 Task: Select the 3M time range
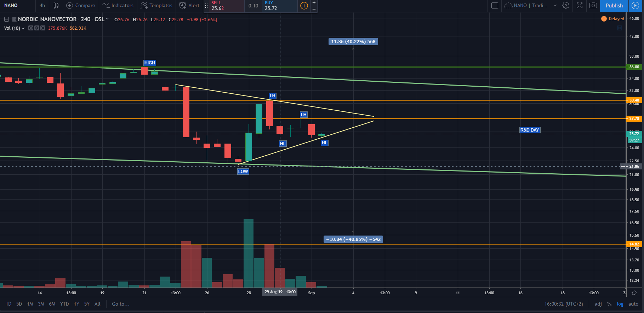(x=41, y=304)
